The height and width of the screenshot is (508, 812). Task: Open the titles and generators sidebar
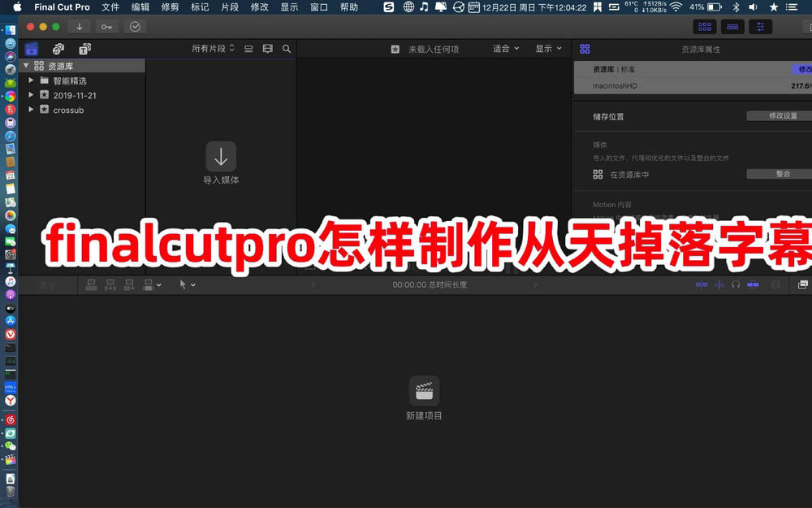click(x=85, y=49)
